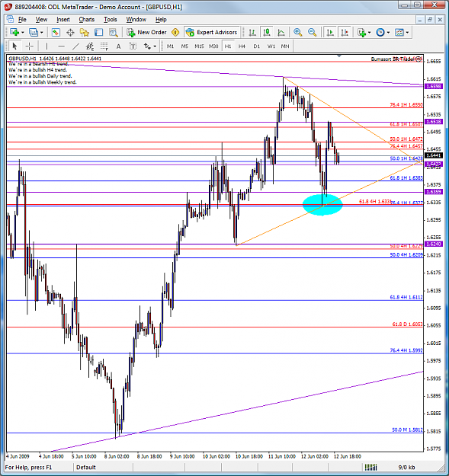Click the Periods clock icon

tap(380, 32)
